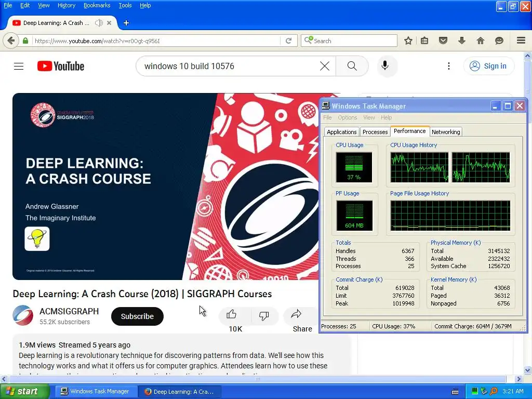532x399 pixels.
Task: Select the Performance tab in Task Manager
Action: point(409,131)
